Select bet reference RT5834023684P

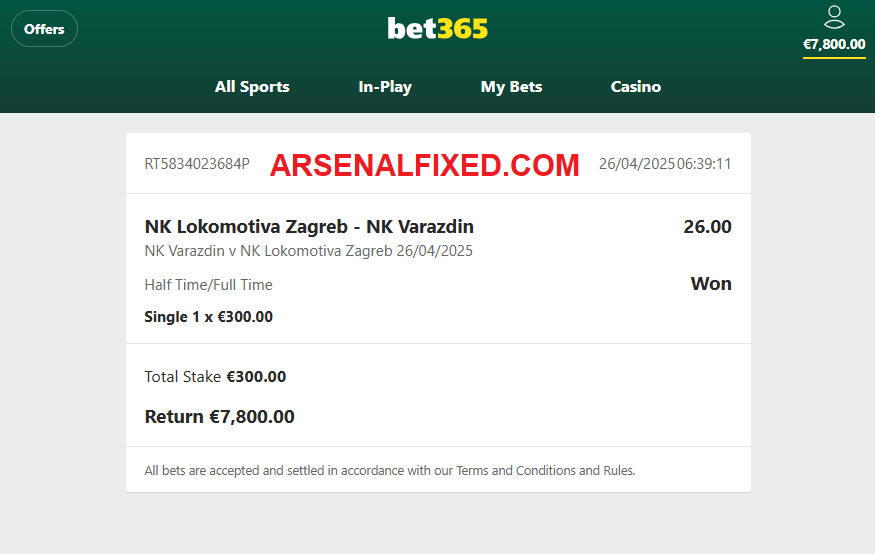point(197,164)
